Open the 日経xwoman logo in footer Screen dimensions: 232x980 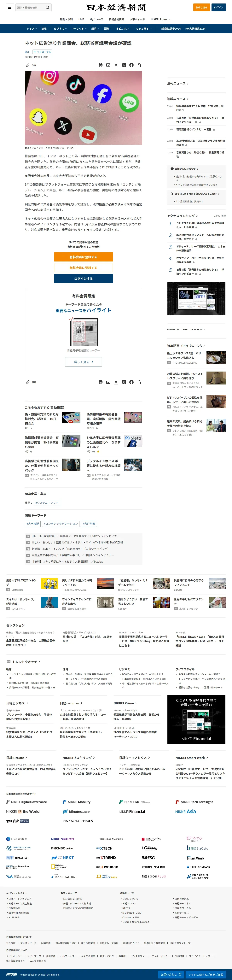point(107,867)
